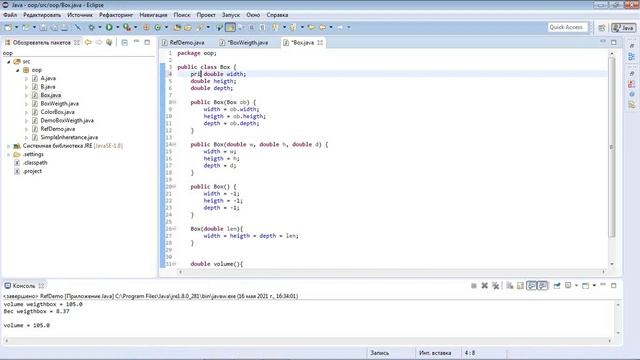Select ColorBox.java in the tree
640x360 pixels.
[57, 112]
